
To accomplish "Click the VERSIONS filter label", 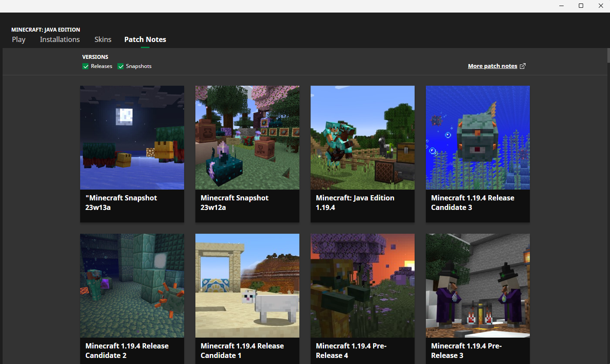I will (95, 57).
